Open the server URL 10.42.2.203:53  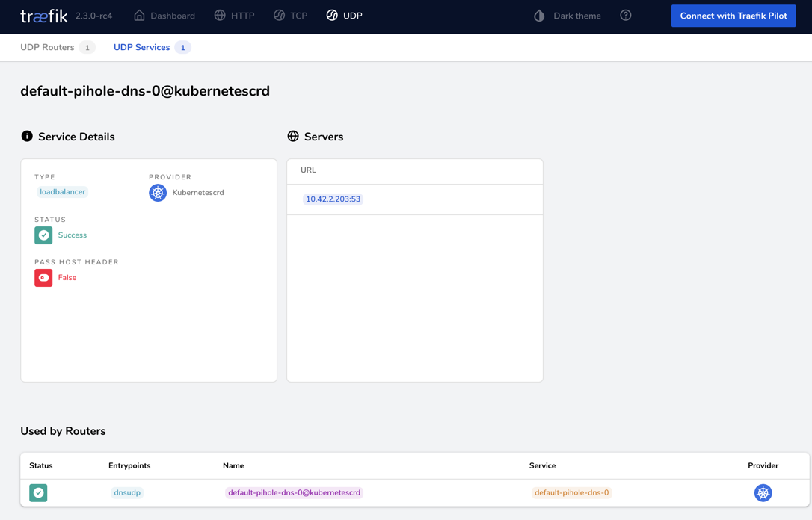point(333,199)
